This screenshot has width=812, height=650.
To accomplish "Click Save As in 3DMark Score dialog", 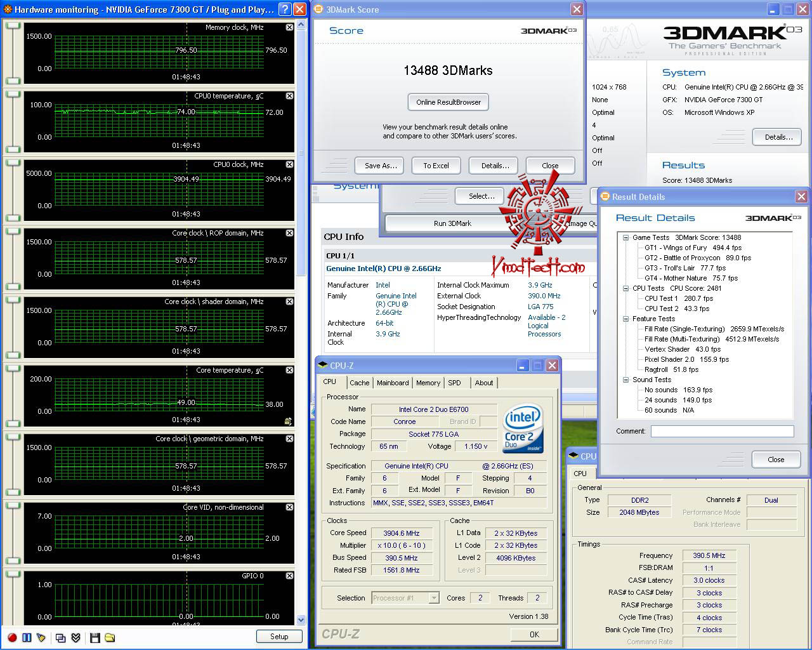I will 381,166.
